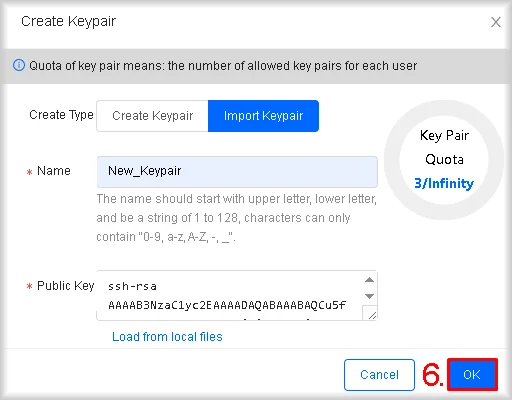The width and height of the screenshot is (512, 400).
Task: Select the Import Keypair option
Action: tap(263, 116)
